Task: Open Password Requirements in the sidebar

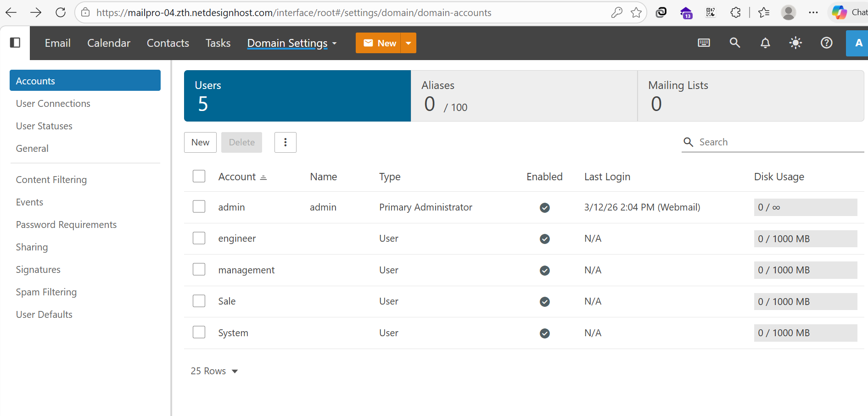Action: click(66, 225)
